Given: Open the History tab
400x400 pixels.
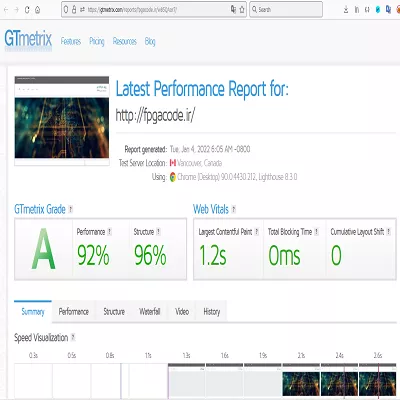Looking at the screenshot, I should pos(212,312).
